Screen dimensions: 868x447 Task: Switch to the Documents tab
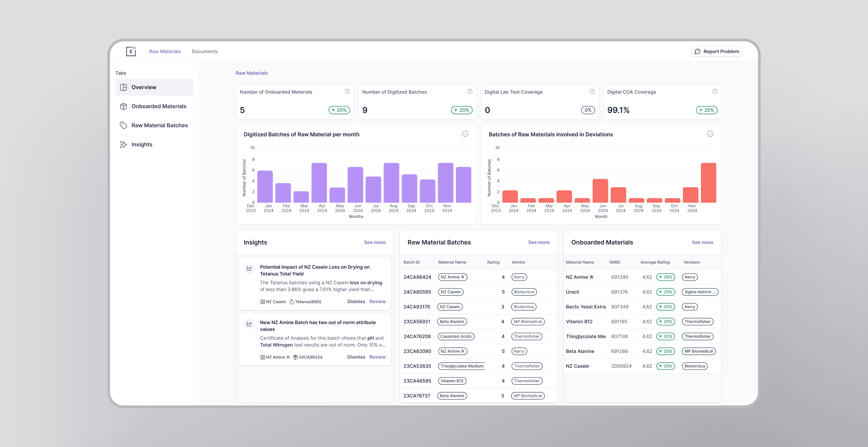[205, 51]
